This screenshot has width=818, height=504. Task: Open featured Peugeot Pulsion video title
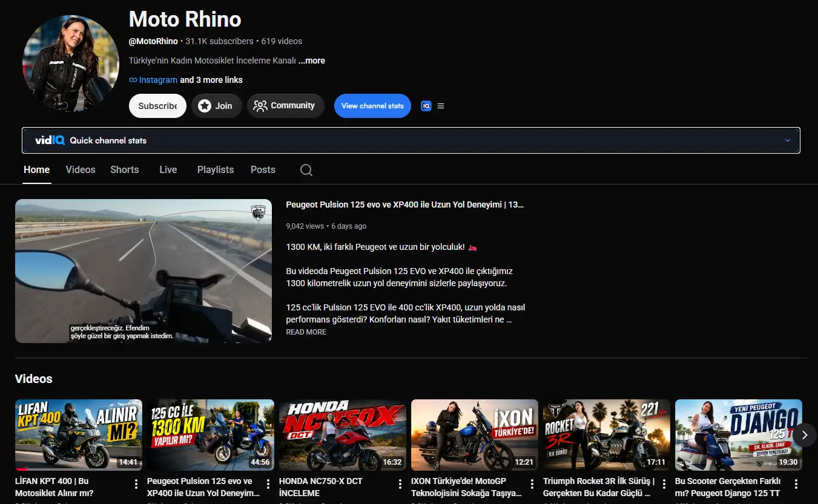tap(405, 205)
